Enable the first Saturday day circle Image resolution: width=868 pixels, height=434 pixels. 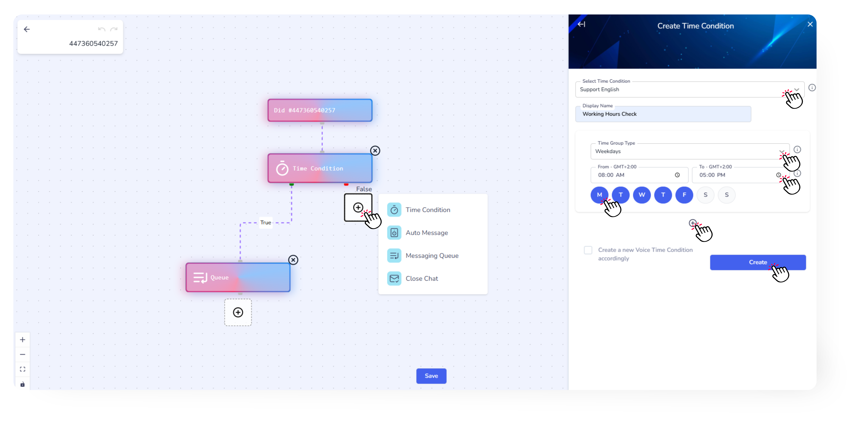705,195
